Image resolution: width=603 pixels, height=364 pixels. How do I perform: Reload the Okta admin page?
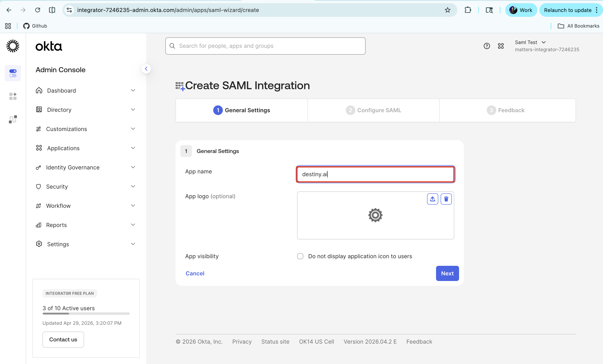pos(38,10)
